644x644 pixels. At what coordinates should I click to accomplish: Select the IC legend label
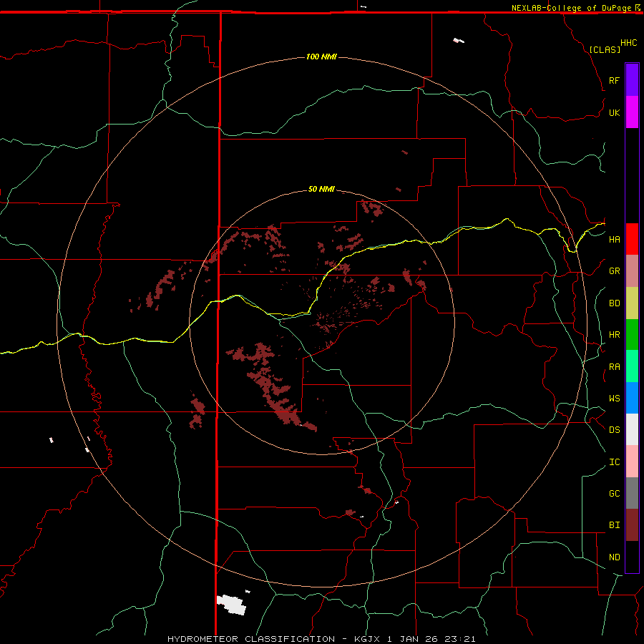click(614, 462)
